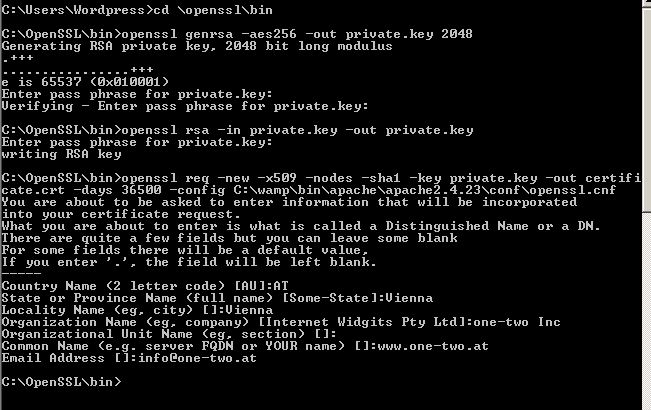Click the vertical scrollbar thumb
This screenshot has height=410, width=651.
(x=647, y=108)
